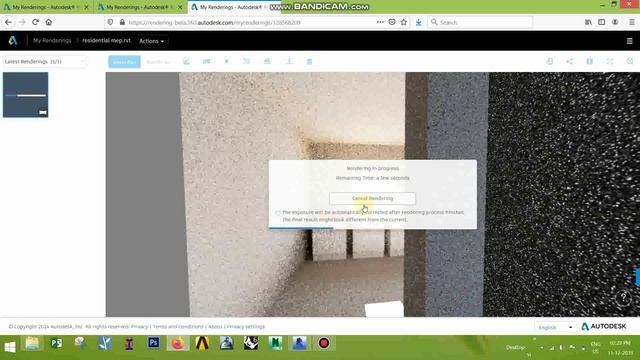This screenshot has height=360, width=640.
Task: Click the Autodesk logo in the footer
Action: click(x=604, y=327)
